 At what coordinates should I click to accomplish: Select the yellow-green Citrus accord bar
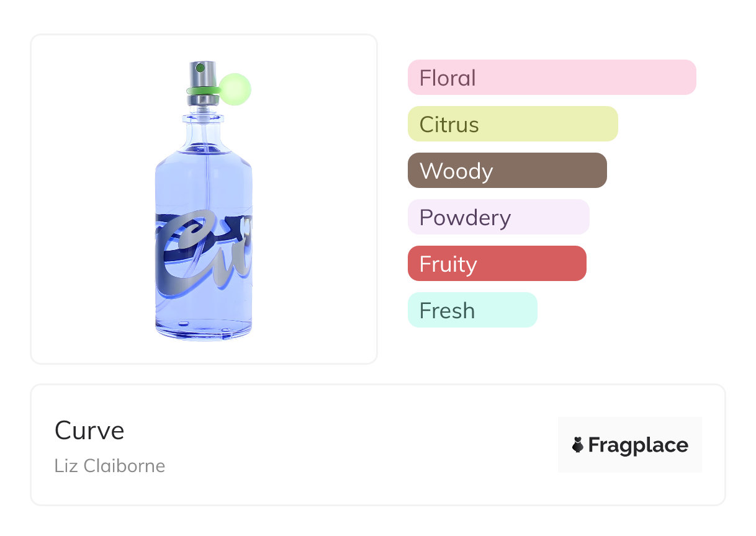point(513,124)
